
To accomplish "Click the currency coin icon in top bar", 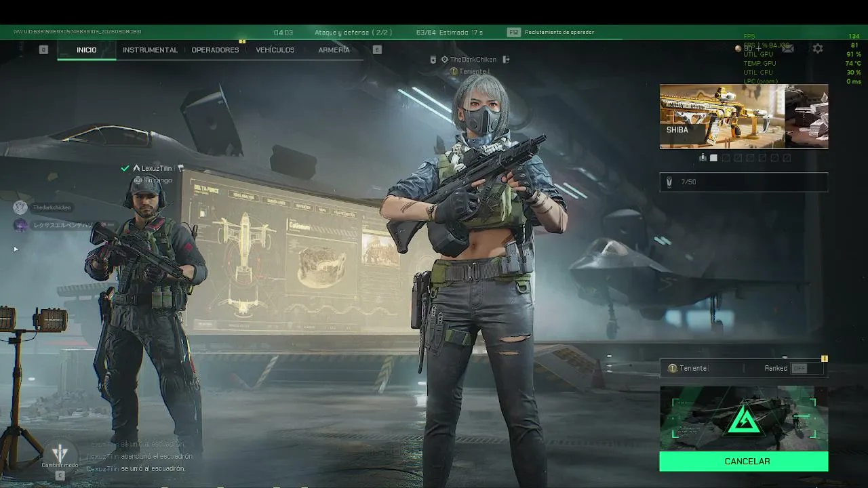I will pyautogui.click(x=738, y=48).
